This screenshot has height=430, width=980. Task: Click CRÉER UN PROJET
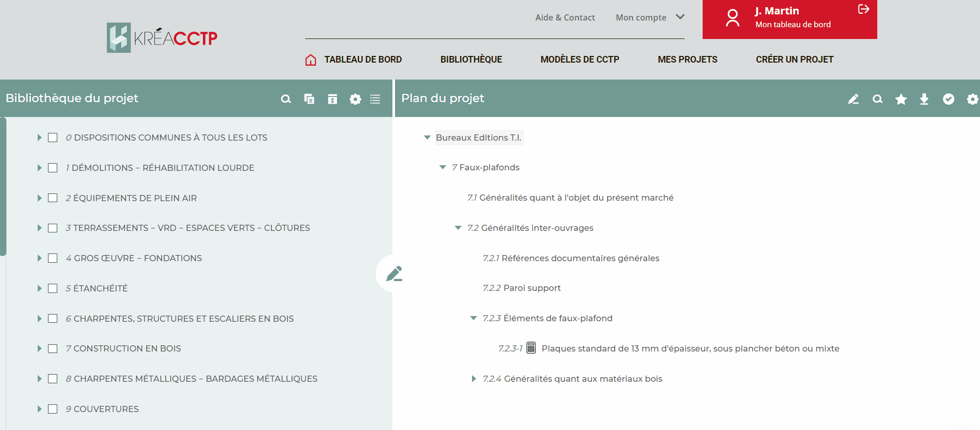tap(794, 60)
